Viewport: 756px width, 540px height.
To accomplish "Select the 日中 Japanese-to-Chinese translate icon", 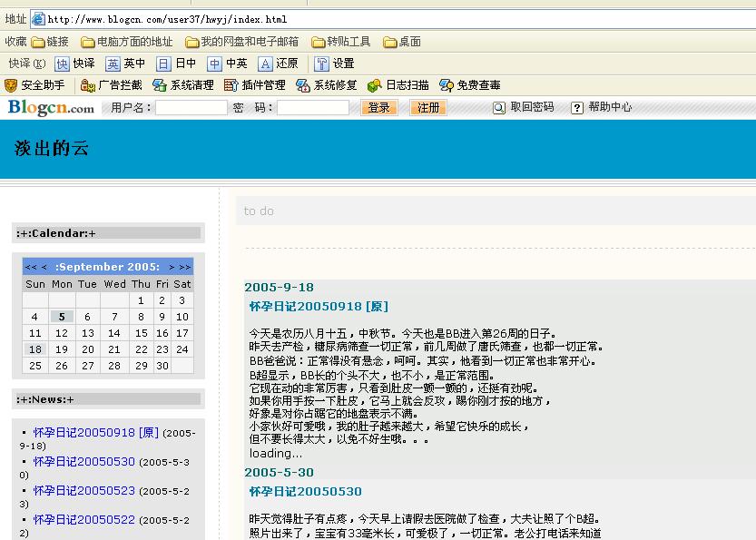I will tap(164, 64).
